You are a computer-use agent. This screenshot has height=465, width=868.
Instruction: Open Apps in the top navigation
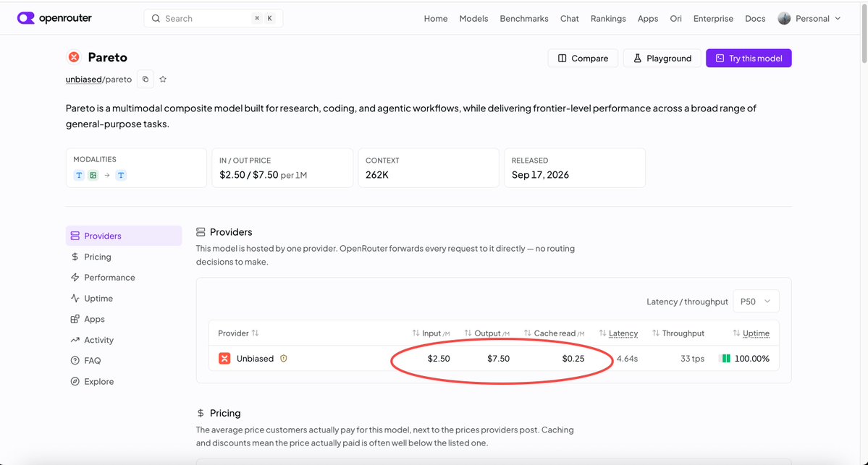[648, 18]
